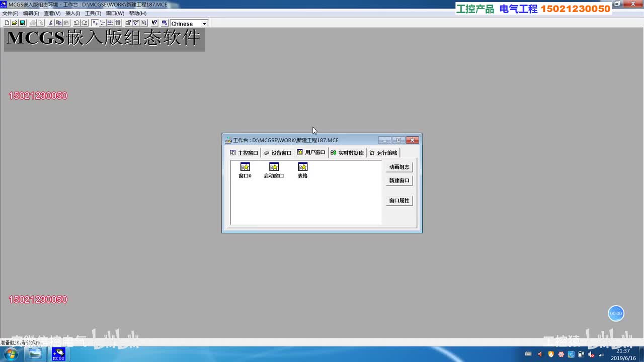Open the 窗口(W) menu

pos(115,13)
